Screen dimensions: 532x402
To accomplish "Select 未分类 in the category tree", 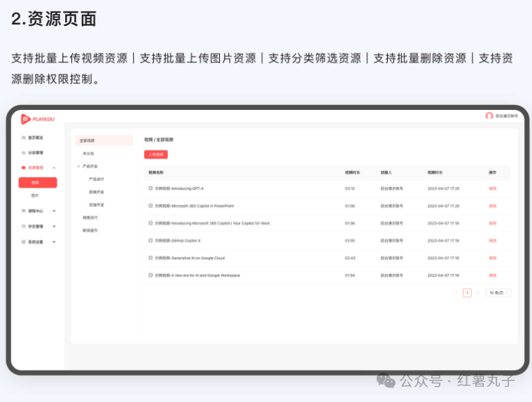I will click(x=88, y=153).
